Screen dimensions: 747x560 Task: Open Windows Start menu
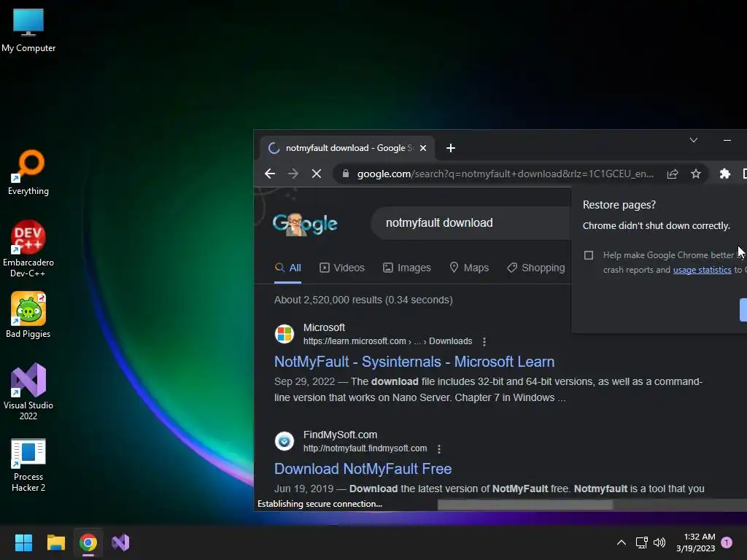click(23, 542)
